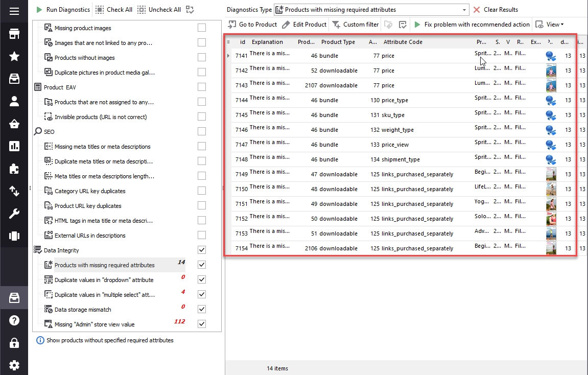Uncheck Missing "Admin" store view value checkbox
Image resolution: width=588 pixels, height=375 pixels.
pos(202,324)
